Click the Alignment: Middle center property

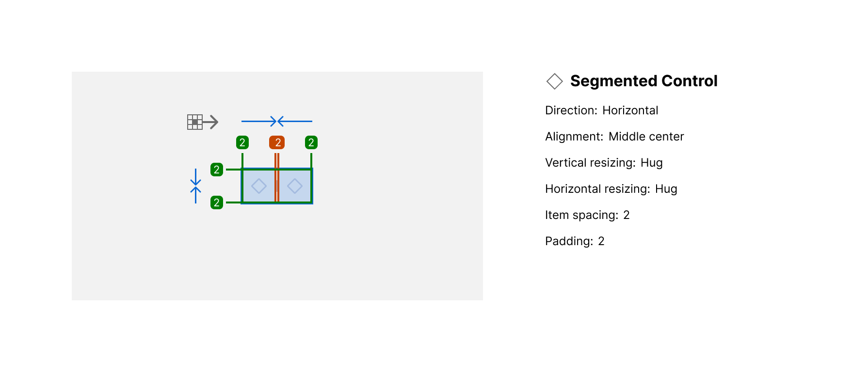tap(614, 137)
